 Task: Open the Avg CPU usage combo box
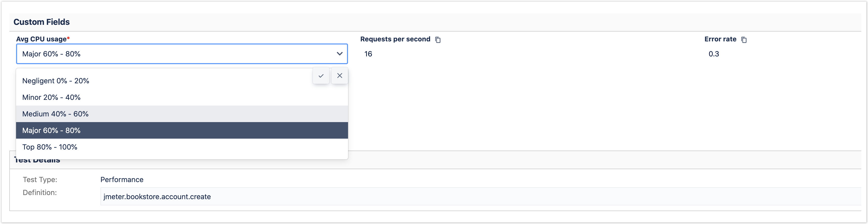tap(175, 54)
